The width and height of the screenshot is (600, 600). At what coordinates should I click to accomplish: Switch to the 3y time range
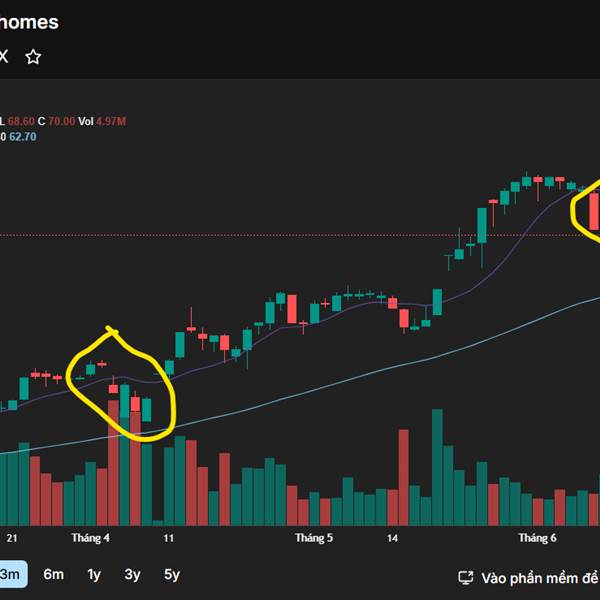coord(132,574)
